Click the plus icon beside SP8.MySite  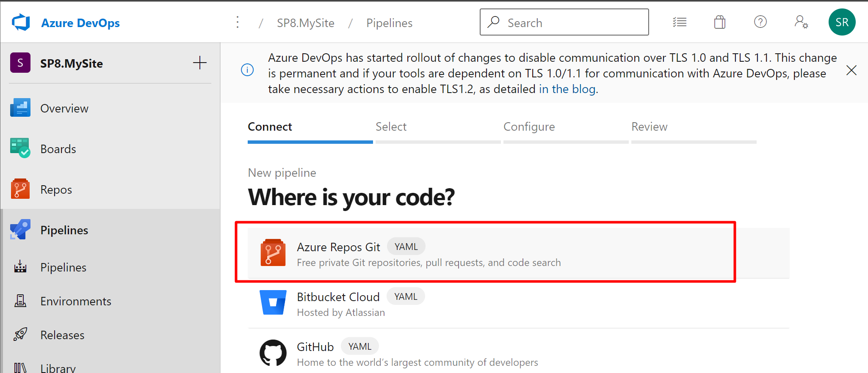coord(200,63)
